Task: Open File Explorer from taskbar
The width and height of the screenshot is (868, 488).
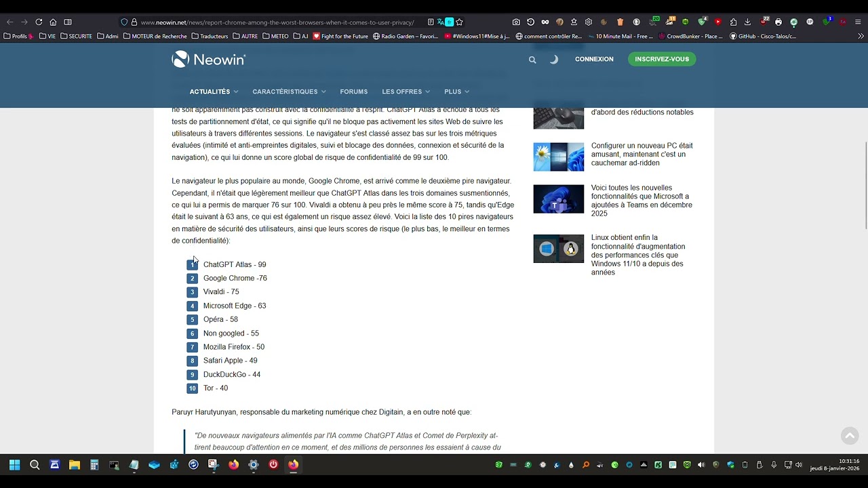Action: [75, 465]
